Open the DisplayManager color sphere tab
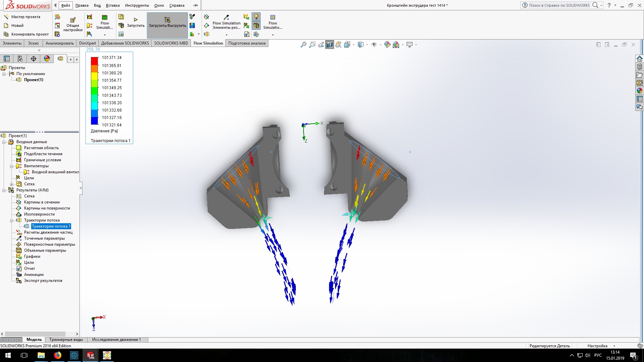The height and width of the screenshot is (362, 644). tap(47, 59)
